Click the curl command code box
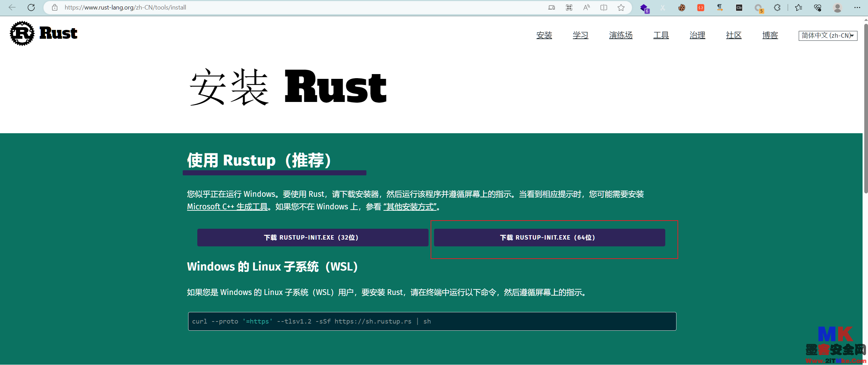This screenshot has height=365, width=868. (432, 321)
